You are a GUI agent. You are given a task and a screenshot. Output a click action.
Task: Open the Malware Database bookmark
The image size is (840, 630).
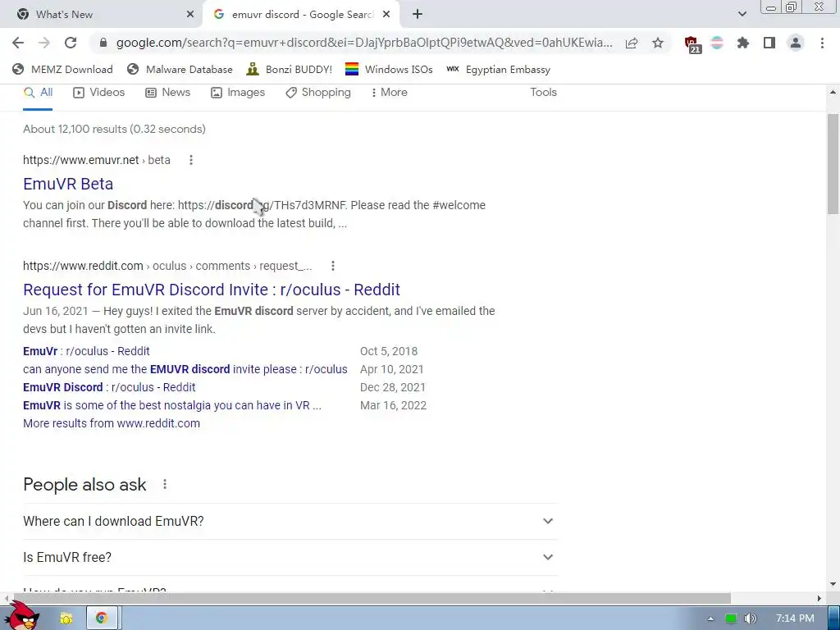180,69
